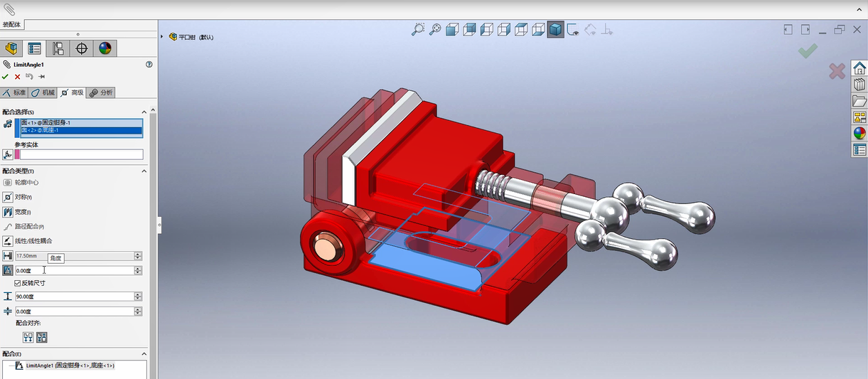
Task: Toggle the Angle mate button
Action: point(8,270)
